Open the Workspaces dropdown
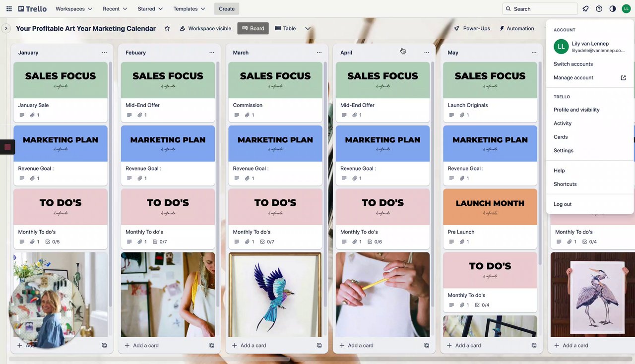 [74, 8]
